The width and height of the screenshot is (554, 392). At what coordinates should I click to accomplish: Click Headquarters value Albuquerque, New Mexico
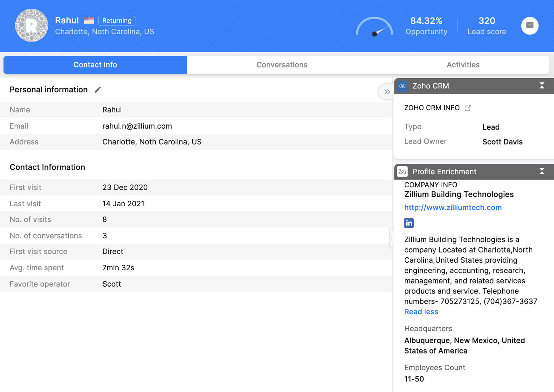[x=465, y=346]
